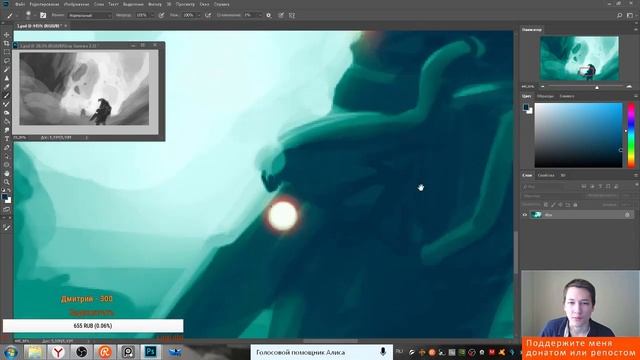Image resolution: width=640 pixels, height=360 pixels.
Task: Open the Файл menu
Action: pyautogui.click(x=20, y=4)
